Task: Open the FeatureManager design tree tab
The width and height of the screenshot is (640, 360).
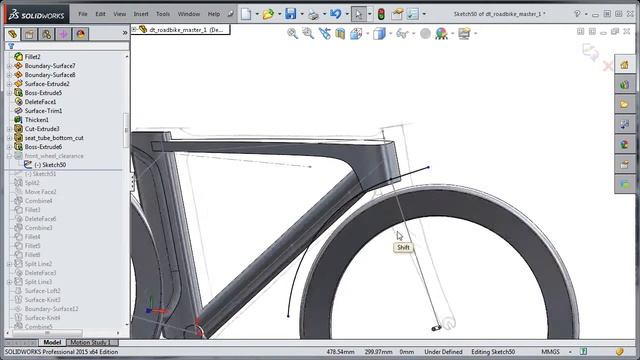Action: click(12, 34)
